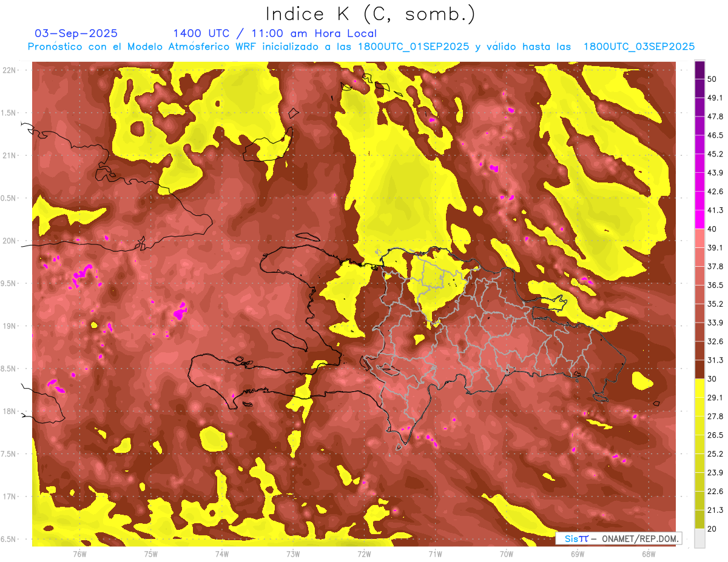Image resolution: width=728 pixels, height=562 pixels.
Task: Click the colorbar value "36.5"
Action: 715,285
